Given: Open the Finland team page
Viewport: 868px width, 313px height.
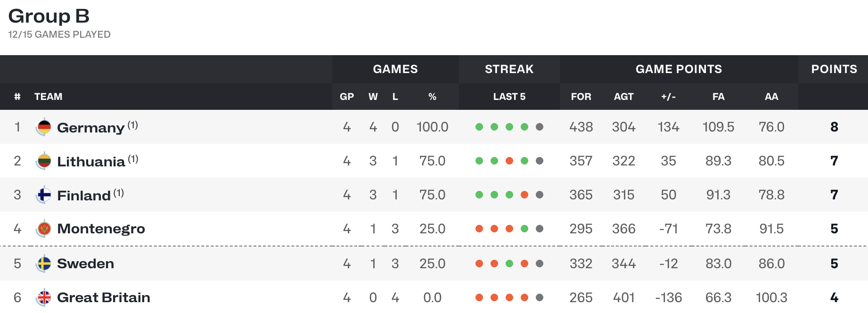Looking at the screenshot, I should point(84,196).
